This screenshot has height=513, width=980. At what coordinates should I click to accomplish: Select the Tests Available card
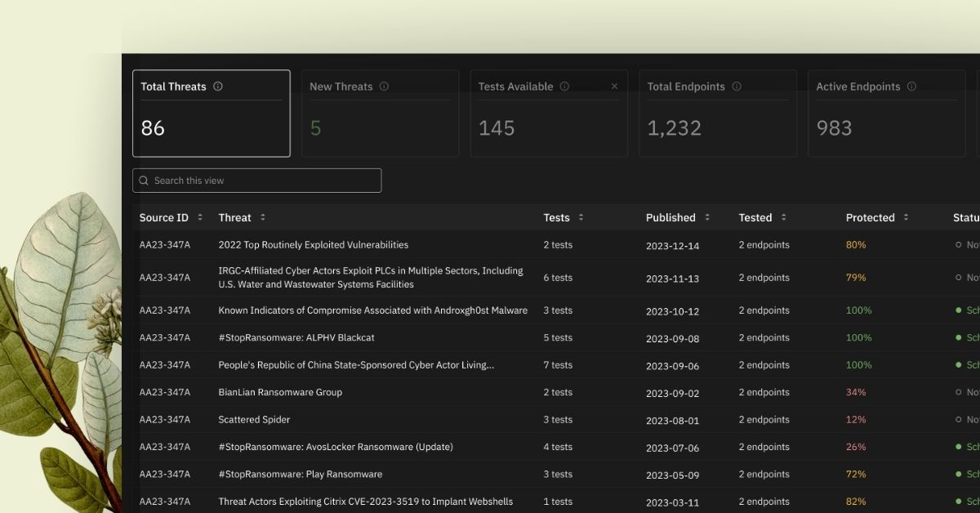(549, 114)
